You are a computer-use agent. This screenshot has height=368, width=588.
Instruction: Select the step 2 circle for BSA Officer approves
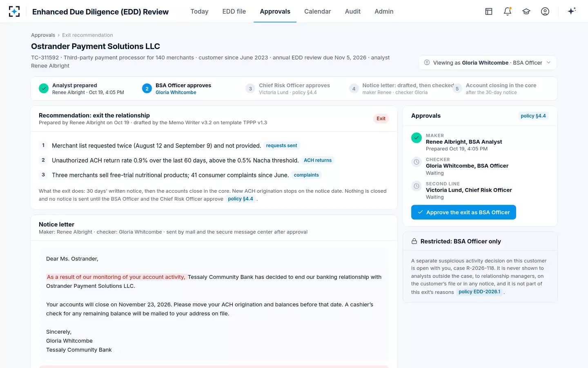tap(147, 88)
